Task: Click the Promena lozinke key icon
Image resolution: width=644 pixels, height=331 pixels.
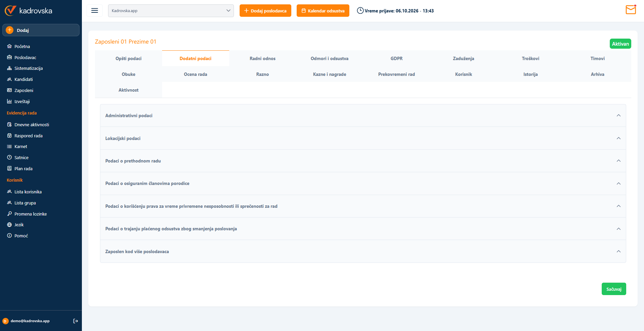Action: [9, 214]
